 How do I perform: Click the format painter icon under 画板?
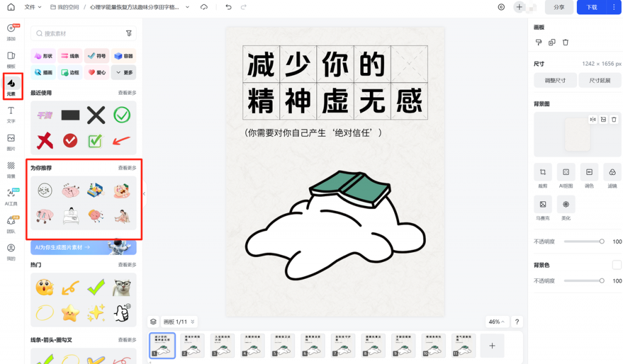(x=538, y=43)
